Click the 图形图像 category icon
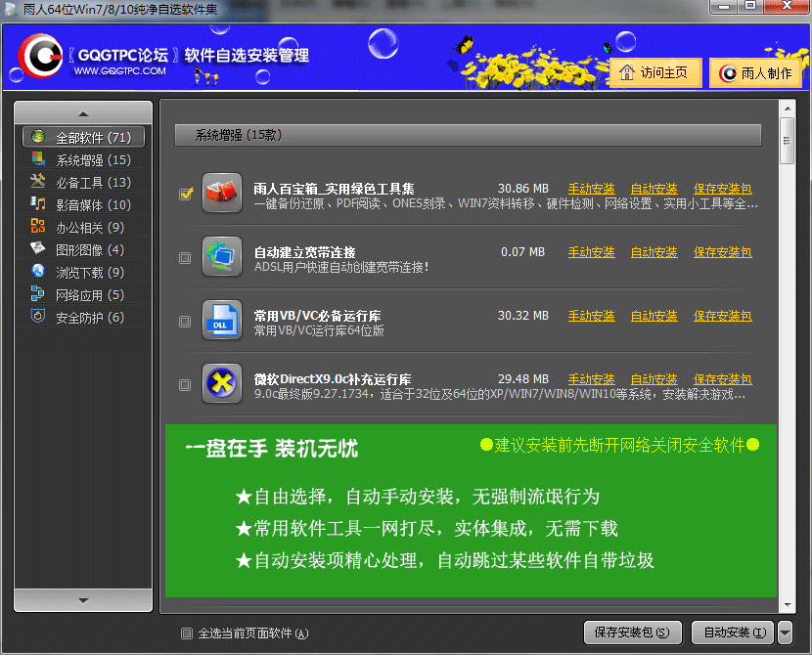The height and width of the screenshot is (655, 812). click(x=38, y=249)
